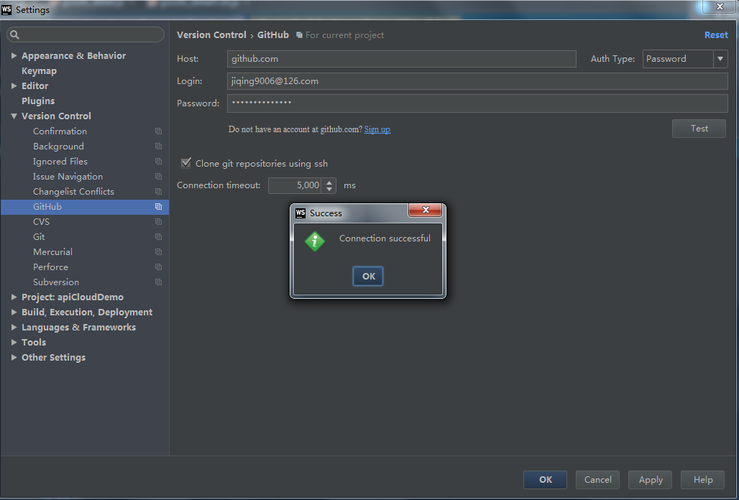
Task: Expand Other Settings section
Action: [14, 357]
